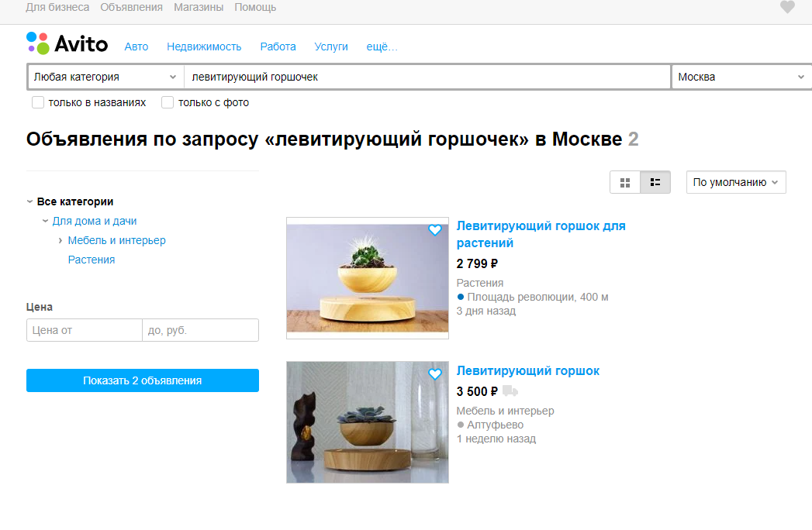Viewport: 812px width, 530px height.
Task: Enable 'только в названиях' checkbox
Action: pos(38,102)
